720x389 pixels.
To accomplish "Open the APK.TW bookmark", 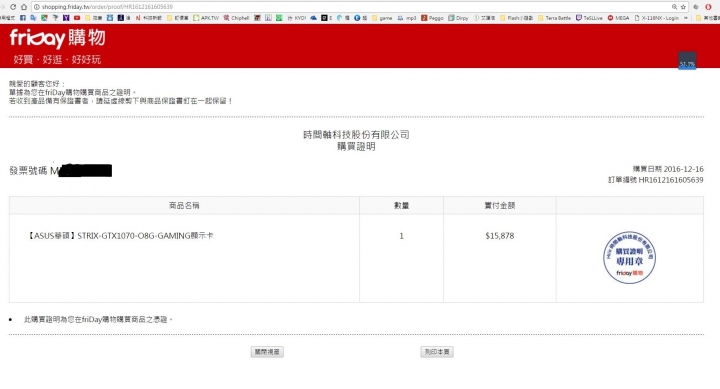I will (x=206, y=18).
